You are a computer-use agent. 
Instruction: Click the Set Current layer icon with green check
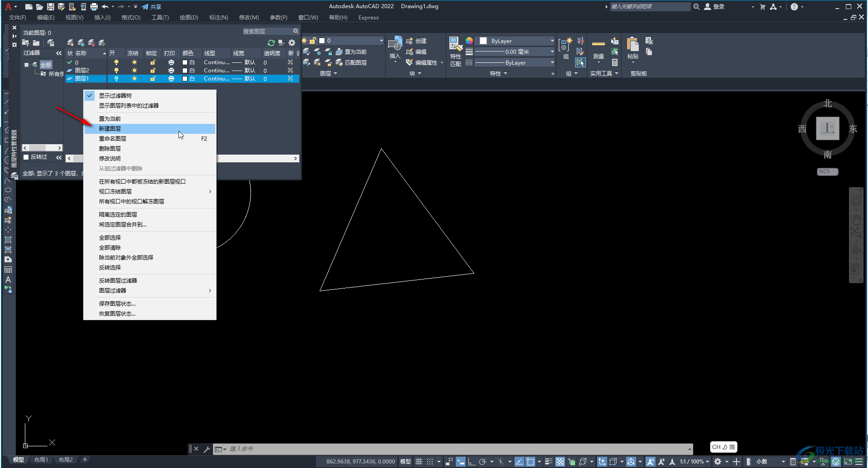pos(102,43)
